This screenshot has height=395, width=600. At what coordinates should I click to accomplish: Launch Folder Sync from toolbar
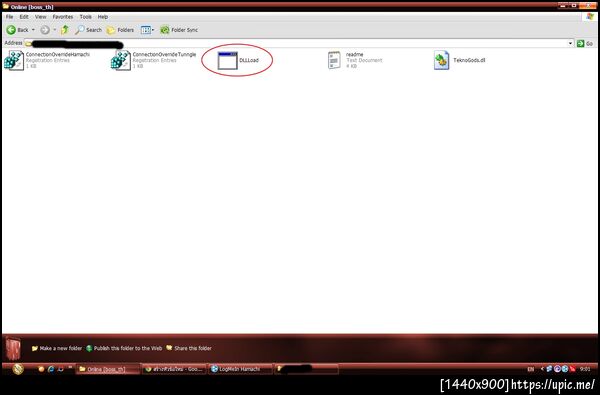179,30
